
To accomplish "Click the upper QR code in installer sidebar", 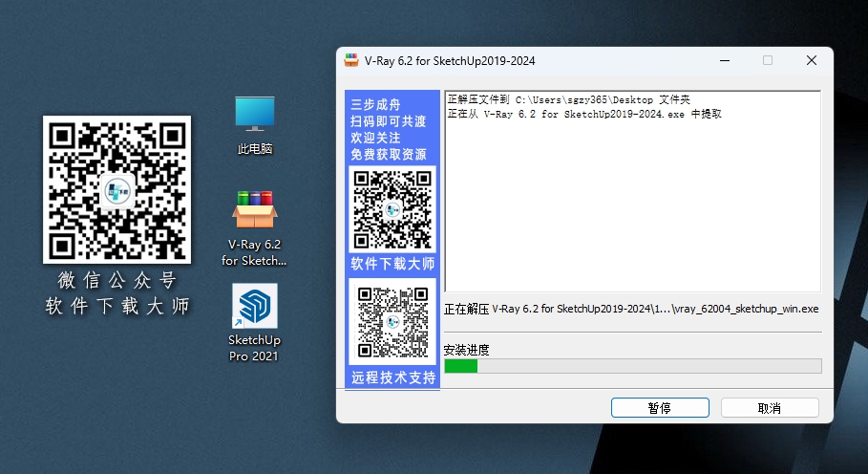I will [392, 209].
